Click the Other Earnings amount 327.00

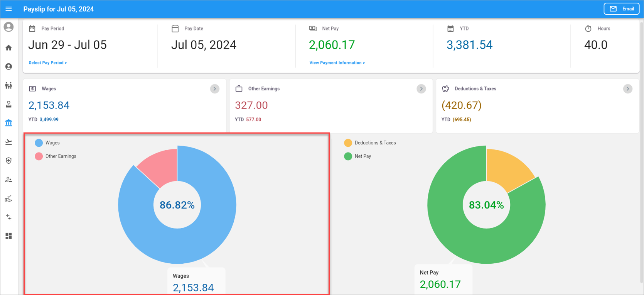point(251,105)
